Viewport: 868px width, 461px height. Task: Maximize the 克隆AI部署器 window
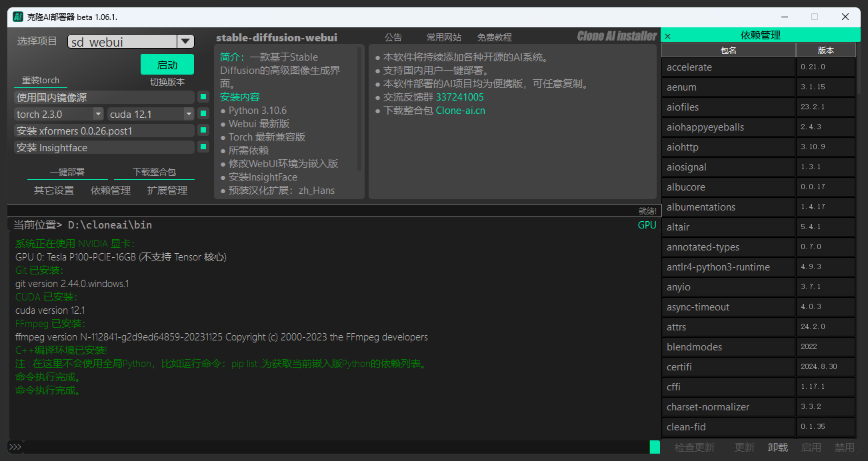tap(814, 17)
